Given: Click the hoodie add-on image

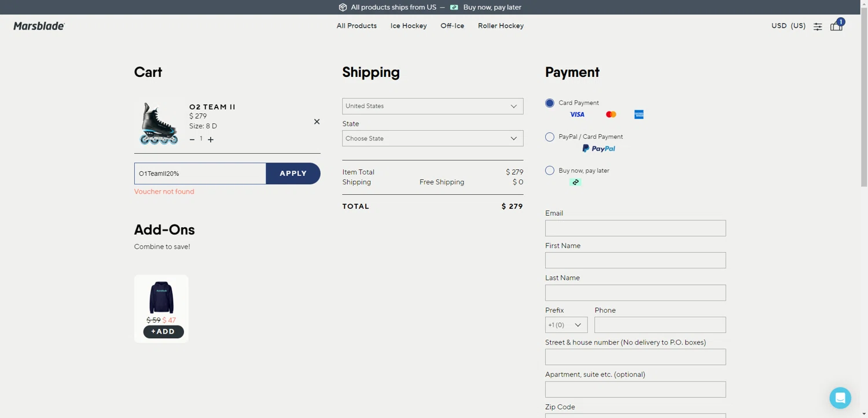Looking at the screenshot, I should pyautogui.click(x=161, y=297).
